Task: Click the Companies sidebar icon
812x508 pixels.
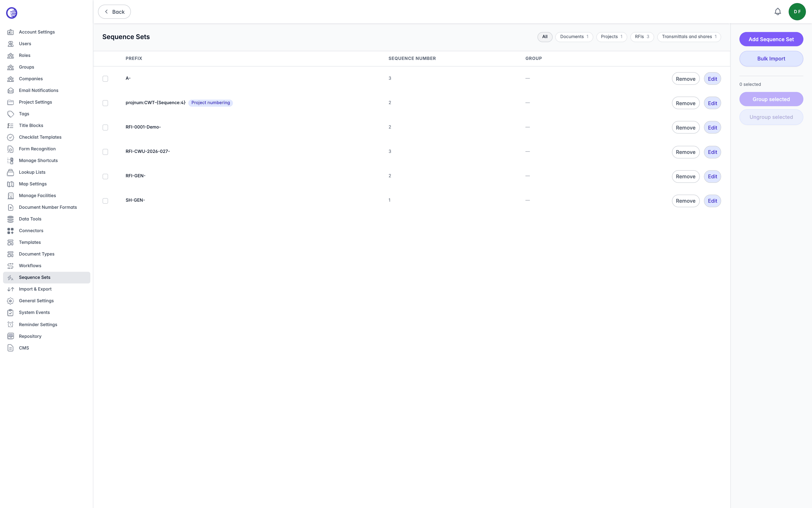Action: (11, 79)
